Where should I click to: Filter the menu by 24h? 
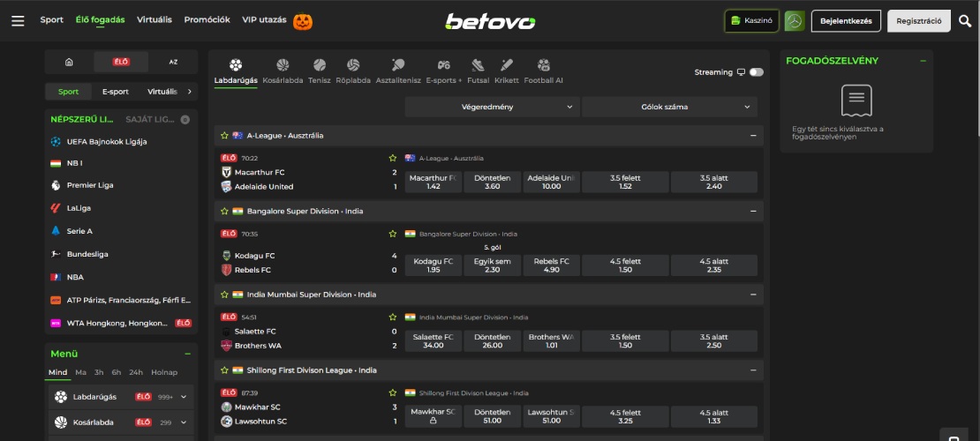(136, 372)
